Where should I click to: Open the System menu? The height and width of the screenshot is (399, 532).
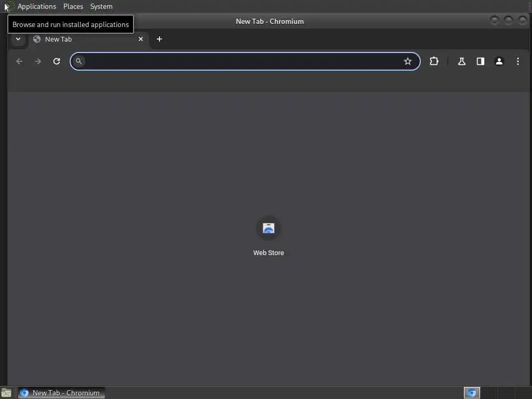[x=101, y=6]
